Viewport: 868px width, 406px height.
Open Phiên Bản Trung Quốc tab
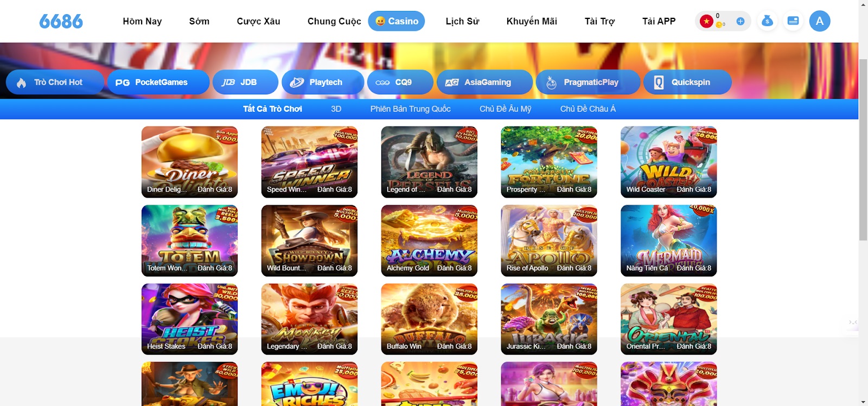(x=411, y=109)
